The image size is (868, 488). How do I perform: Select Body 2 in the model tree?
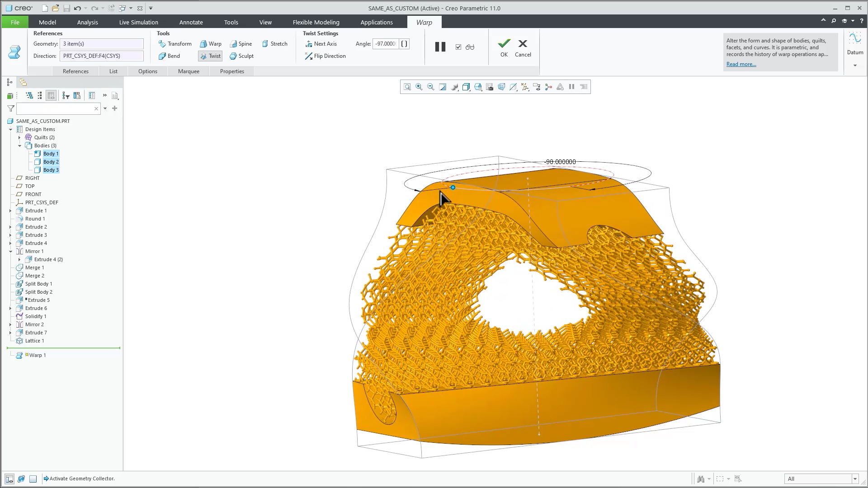pyautogui.click(x=51, y=162)
